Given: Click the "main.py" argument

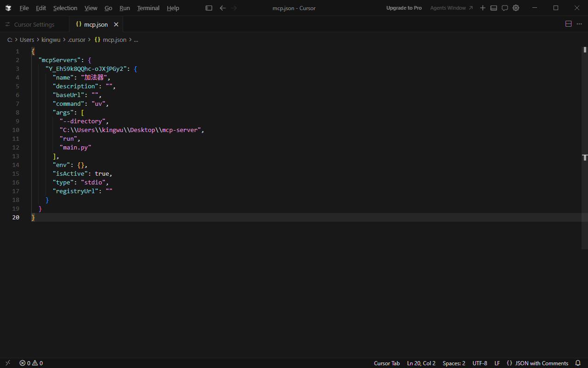Looking at the screenshot, I should pos(76,147).
